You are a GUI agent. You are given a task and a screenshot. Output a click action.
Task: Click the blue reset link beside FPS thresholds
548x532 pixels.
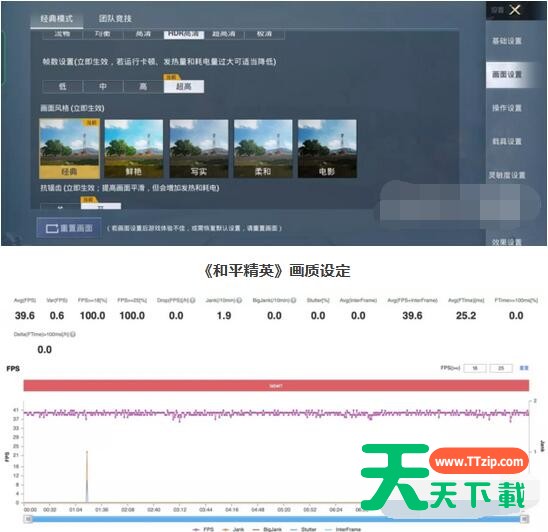point(524,368)
